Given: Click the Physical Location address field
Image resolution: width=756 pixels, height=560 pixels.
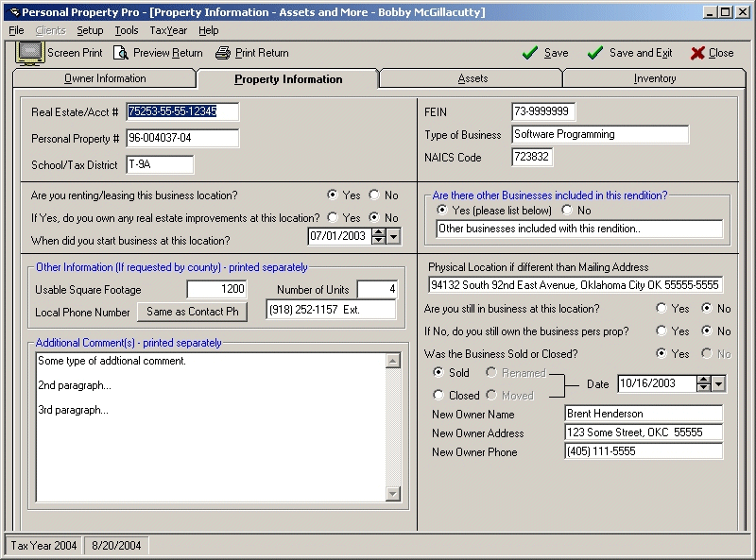Looking at the screenshot, I should [x=576, y=285].
